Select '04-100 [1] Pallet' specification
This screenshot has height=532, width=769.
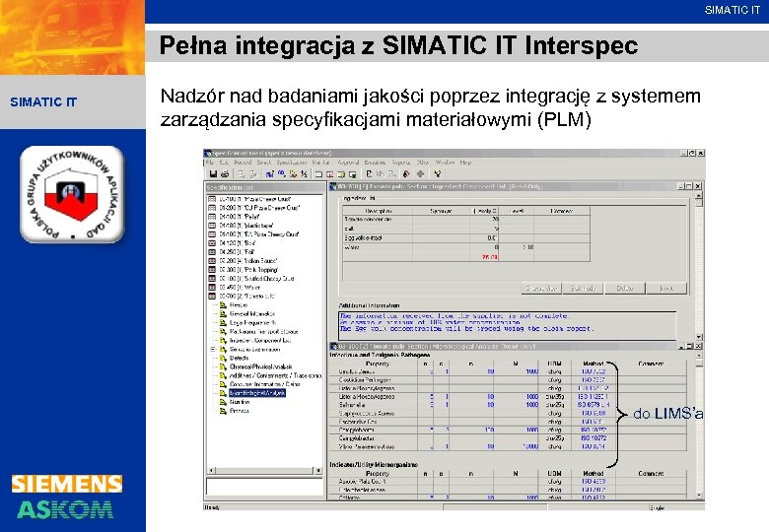[x=240, y=217]
